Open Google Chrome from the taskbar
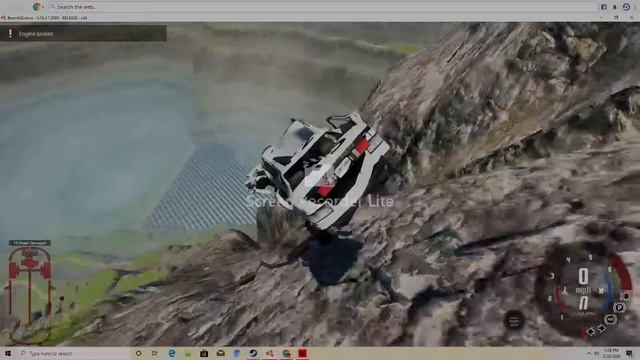Image resolution: width=640 pixels, height=360 pixels. (x=287, y=353)
